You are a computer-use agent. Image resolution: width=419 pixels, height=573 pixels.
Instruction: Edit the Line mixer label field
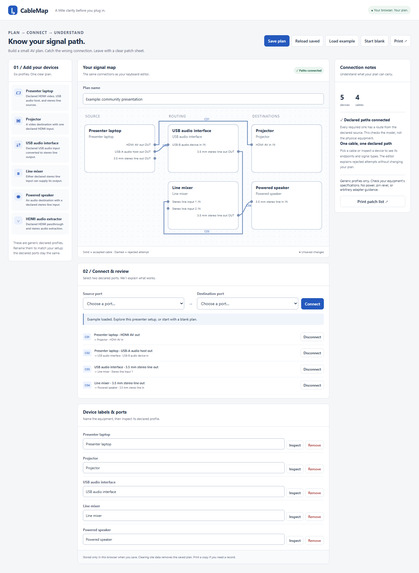coord(183,516)
